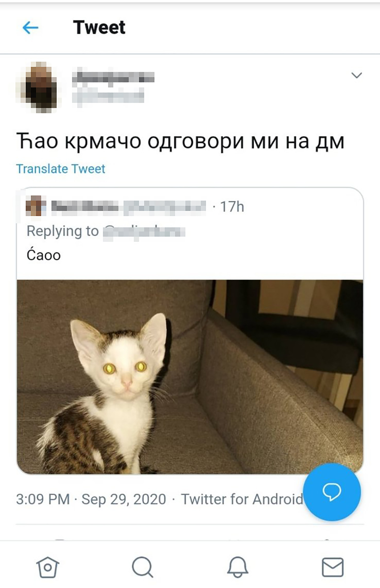Tap the quoted tweet's small avatar

coord(36,206)
